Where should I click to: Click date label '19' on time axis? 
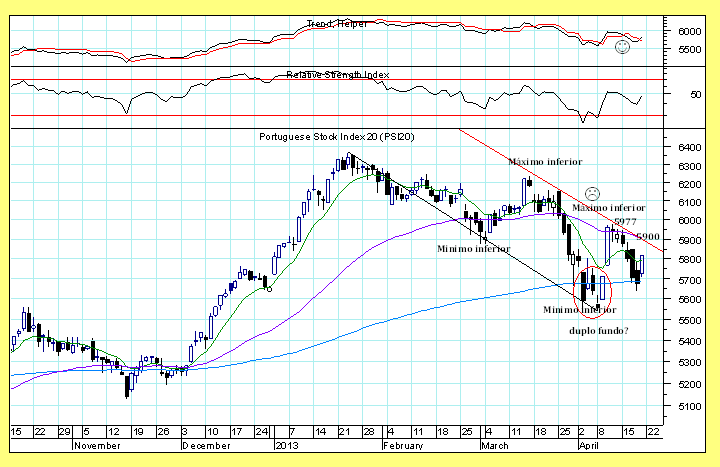pyautogui.click(x=138, y=432)
